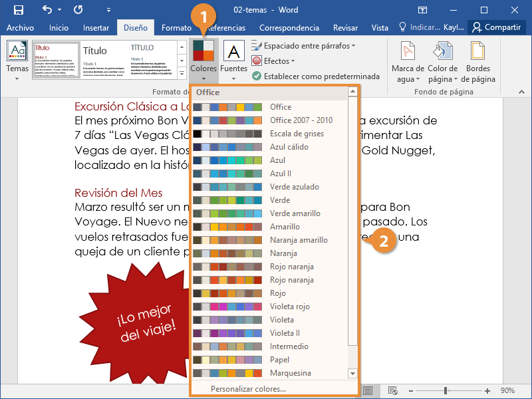Move down one row in style gallery
Image resolution: width=532 pixels, height=399 pixels.
(182, 61)
